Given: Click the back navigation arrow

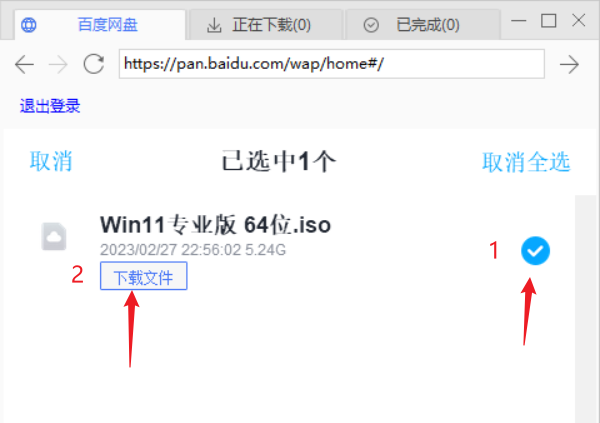Looking at the screenshot, I should pos(24,64).
